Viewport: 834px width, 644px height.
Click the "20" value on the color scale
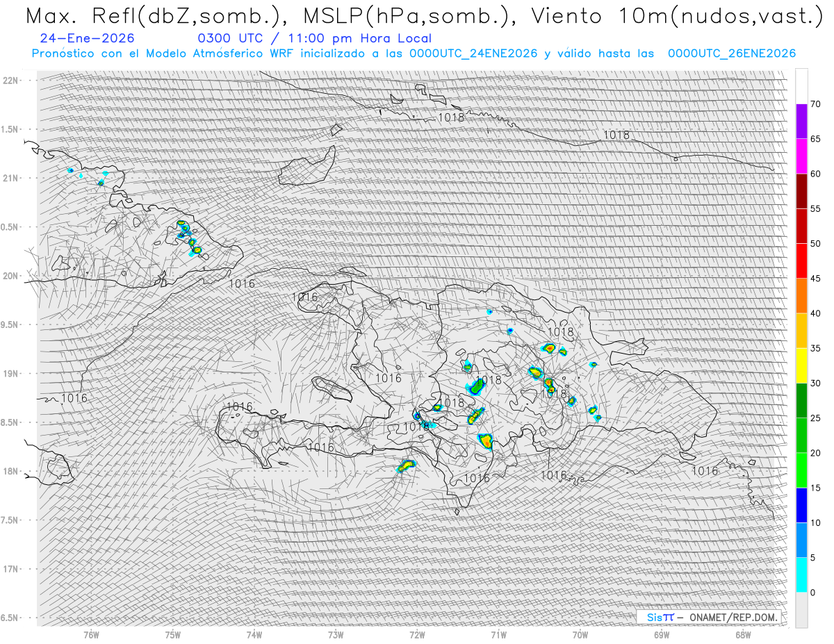tap(815, 453)
